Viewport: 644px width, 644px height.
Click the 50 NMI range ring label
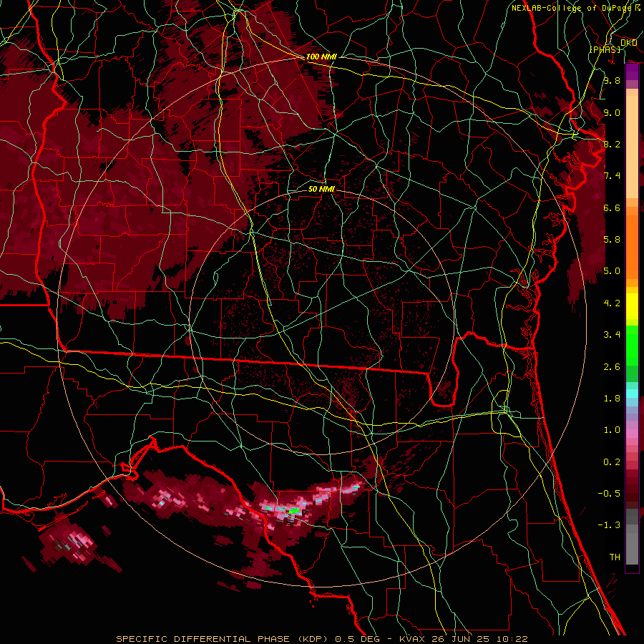(321, 189)
